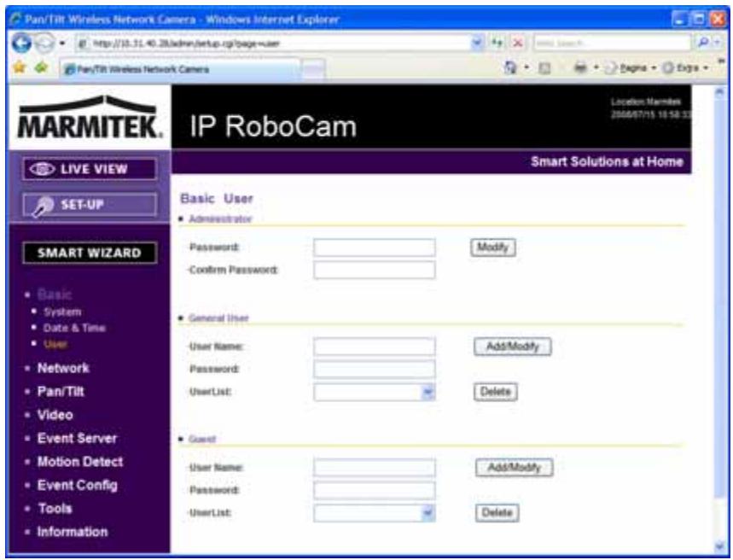Expand the address bar history dropdown
The width and height of the screenshot is (733, 560).
[476, 44]
